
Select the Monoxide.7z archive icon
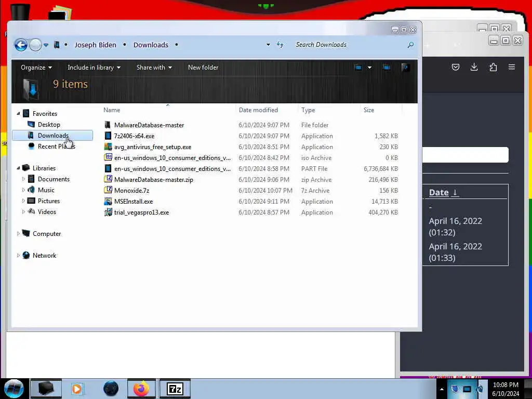(108, 190)
